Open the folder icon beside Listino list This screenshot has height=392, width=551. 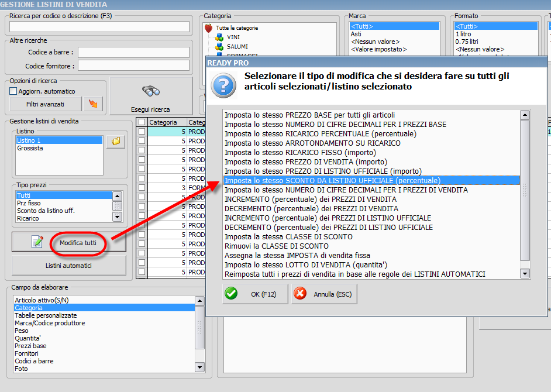click(116, 142)
